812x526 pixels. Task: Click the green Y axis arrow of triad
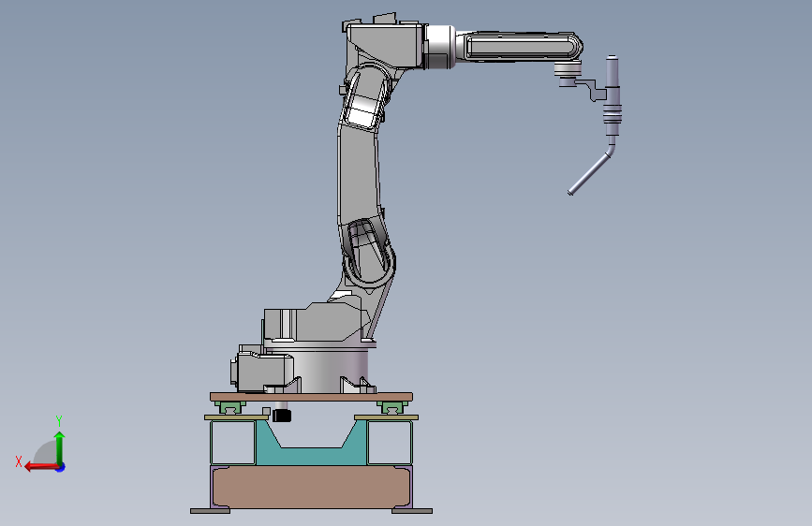point(59,447)
